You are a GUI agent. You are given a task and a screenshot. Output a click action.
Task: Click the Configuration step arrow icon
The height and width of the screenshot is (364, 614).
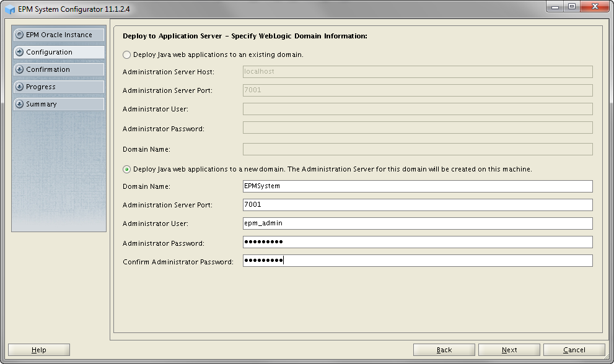[x=20, y=53]
